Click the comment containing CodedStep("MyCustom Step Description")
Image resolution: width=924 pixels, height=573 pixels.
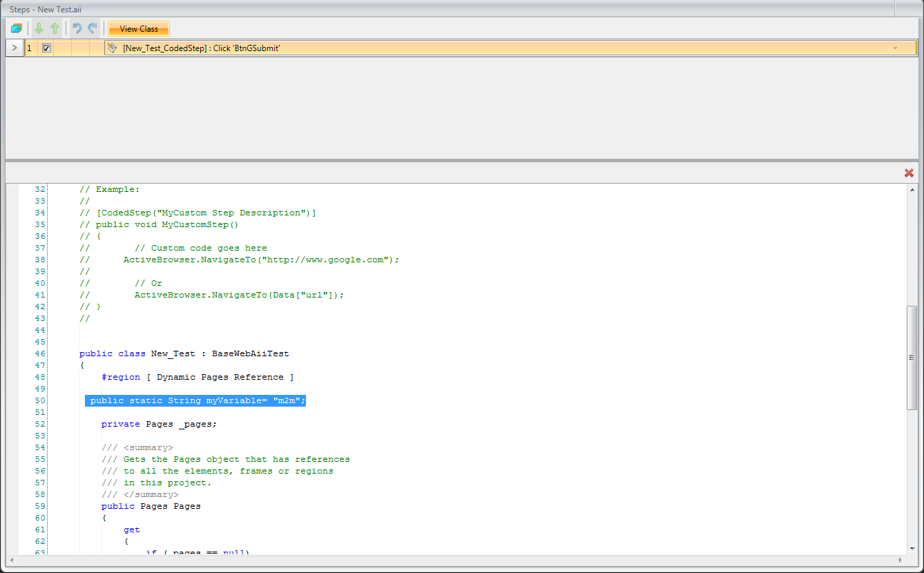198,213
